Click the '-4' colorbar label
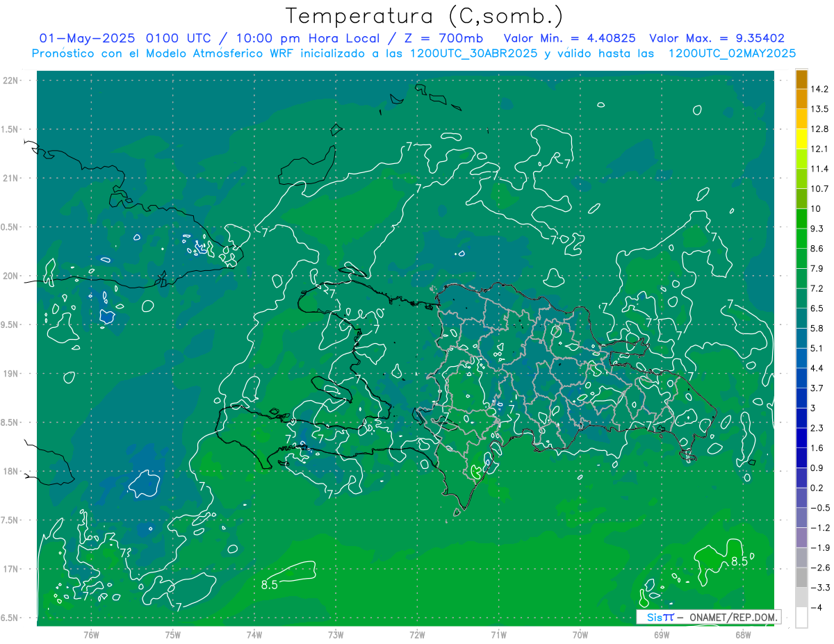Screen dimensions: 834x644 tap(817, 608)
